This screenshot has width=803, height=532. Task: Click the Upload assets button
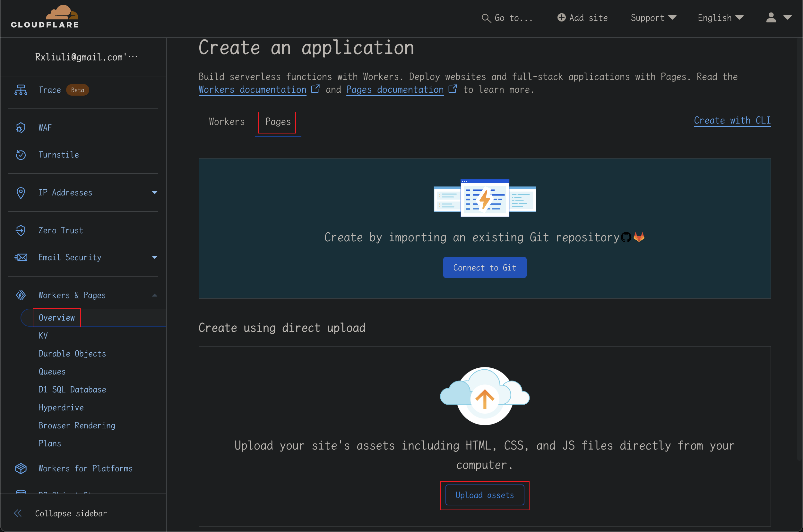tap(484, 495)
